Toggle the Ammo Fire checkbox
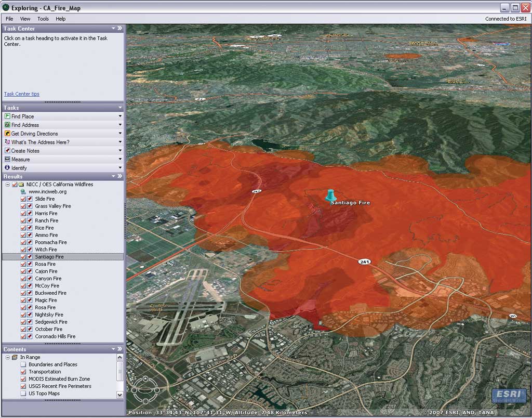 [x=23, y=235]
